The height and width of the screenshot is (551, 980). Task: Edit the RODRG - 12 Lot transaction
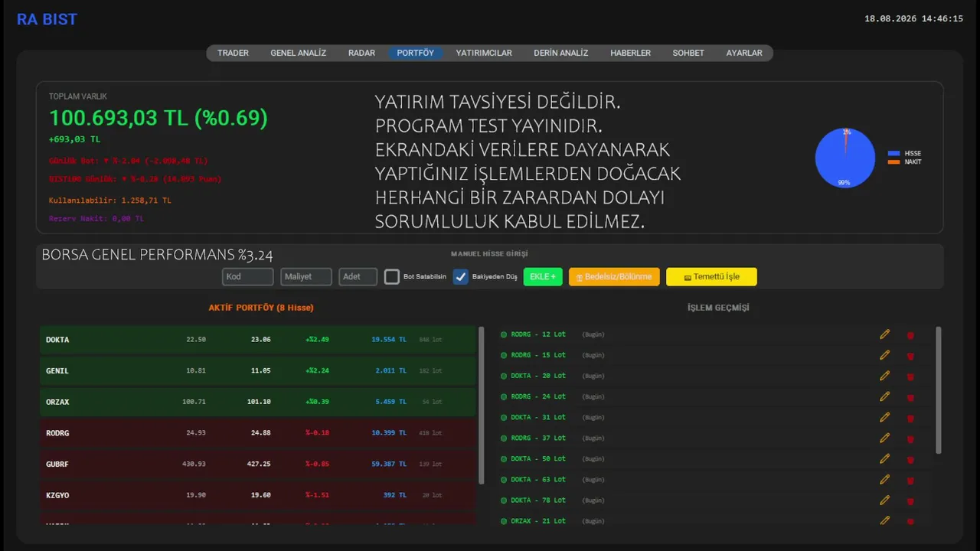pos(885,334)
